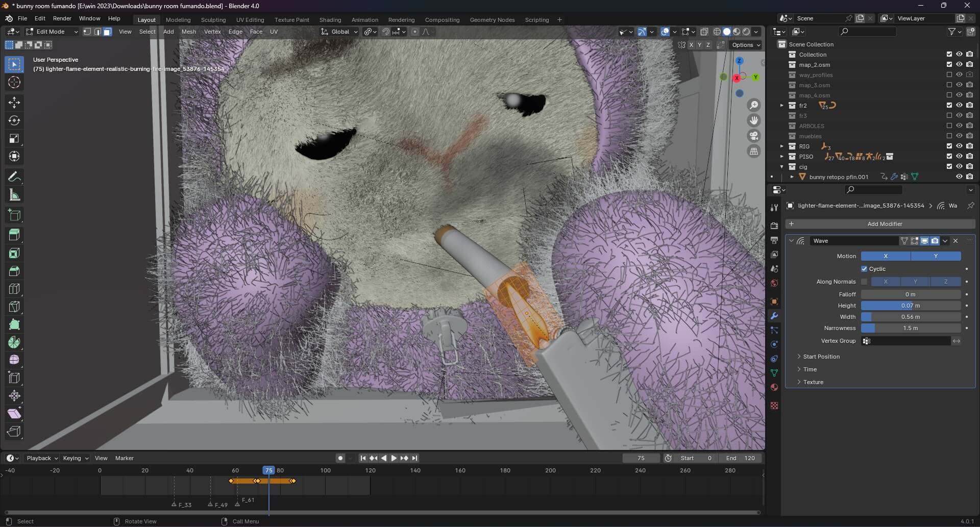Select the Inset Faces tool
Viewport: 980px width, 527px height.
(14, 253)
